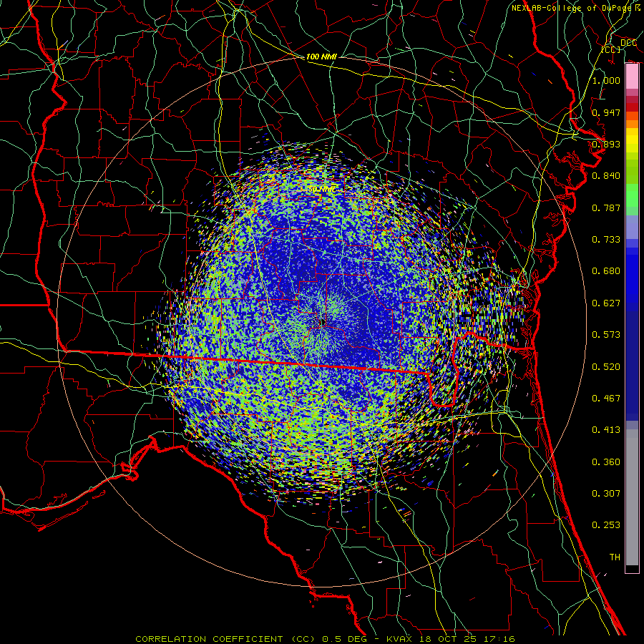Click the 0.787 scale value
Image resolution: width=644 pixels, height=644 pixels.
(606, 208)
